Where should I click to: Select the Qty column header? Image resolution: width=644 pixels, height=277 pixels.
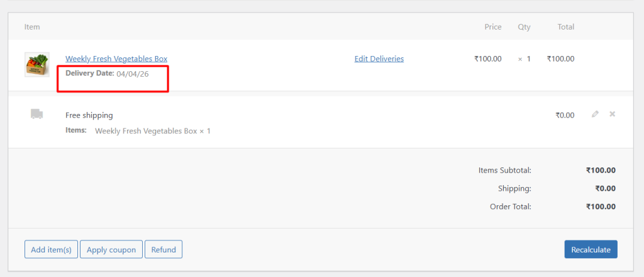click(x=524, y=27)
